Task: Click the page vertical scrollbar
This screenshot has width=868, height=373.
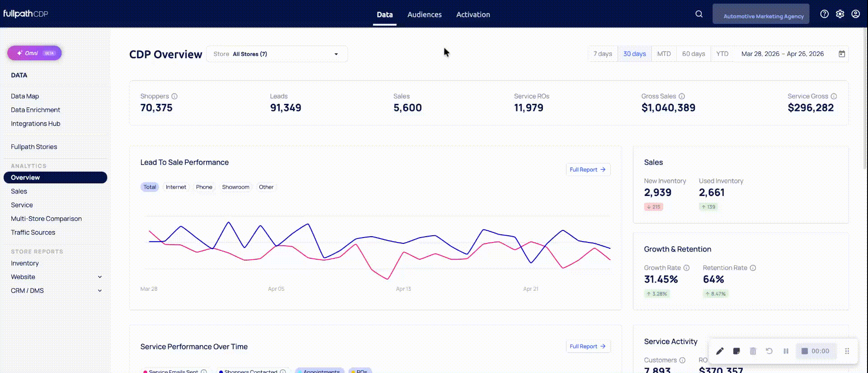Action: point(865,99)
